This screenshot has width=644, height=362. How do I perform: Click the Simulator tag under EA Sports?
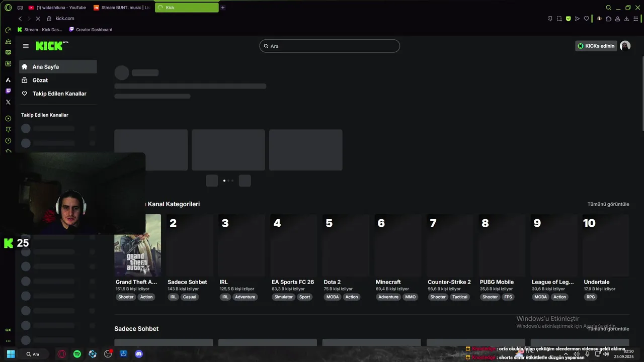283,297
